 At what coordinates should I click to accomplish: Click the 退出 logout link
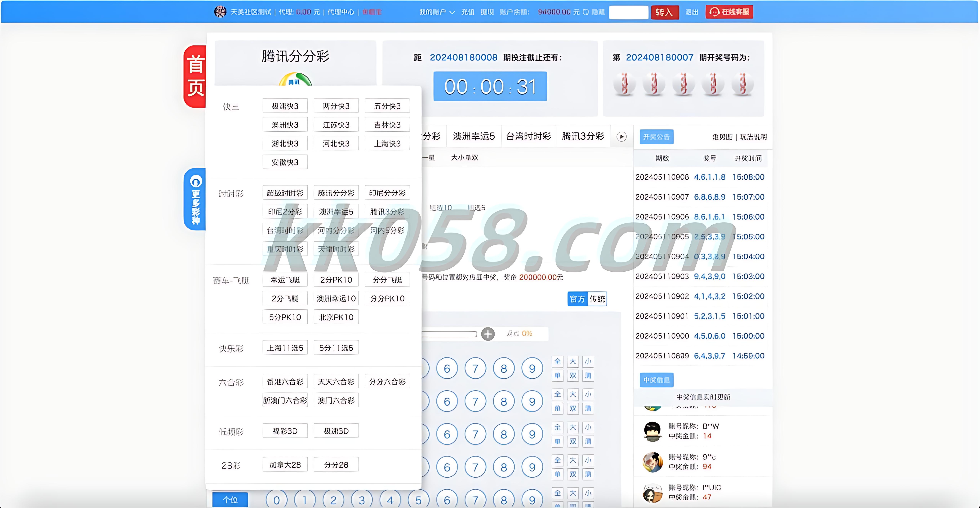692,12
